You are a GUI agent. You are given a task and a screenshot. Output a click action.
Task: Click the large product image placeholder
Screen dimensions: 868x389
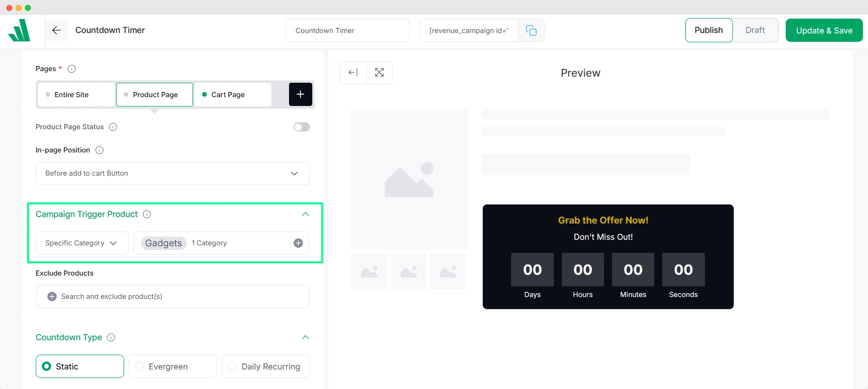pyautogui.click(x=409, y=180)
